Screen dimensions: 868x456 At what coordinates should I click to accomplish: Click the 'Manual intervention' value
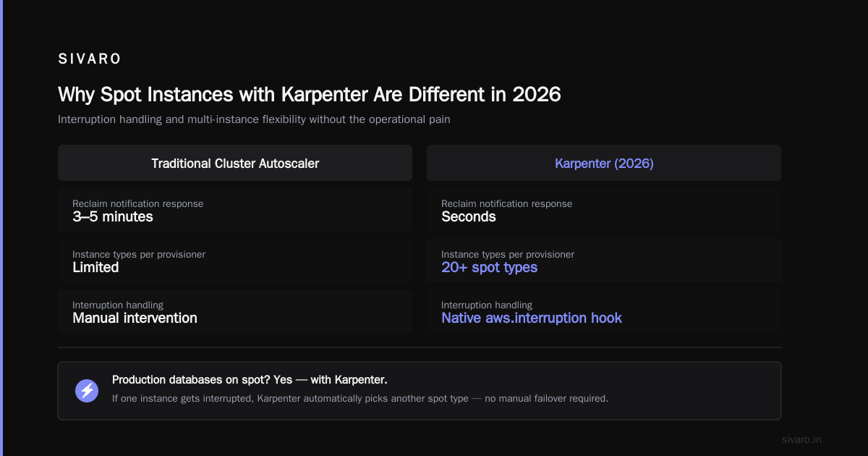tap(135, 318)
